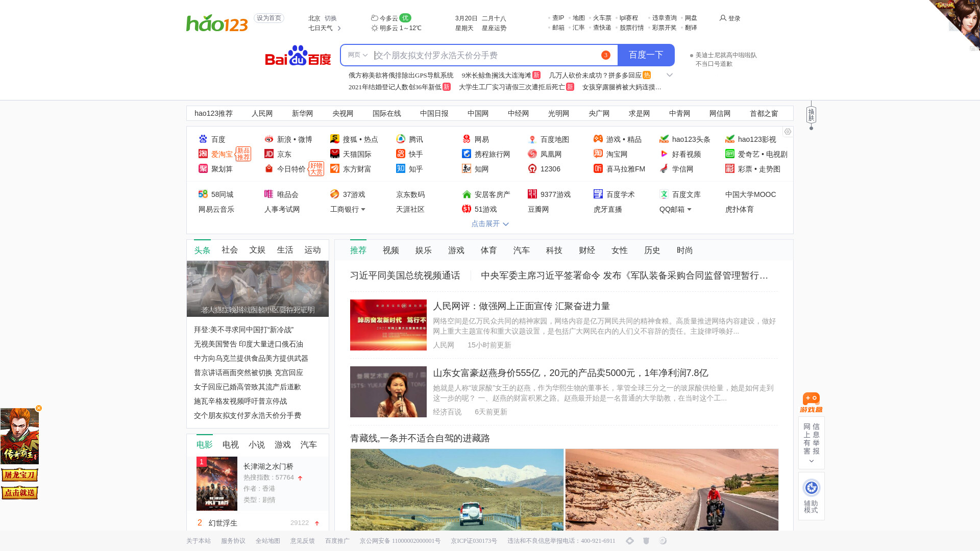Open the Ximalaya FM icon
The width and height of the screenshot is (980, 551).
(598, 168)
